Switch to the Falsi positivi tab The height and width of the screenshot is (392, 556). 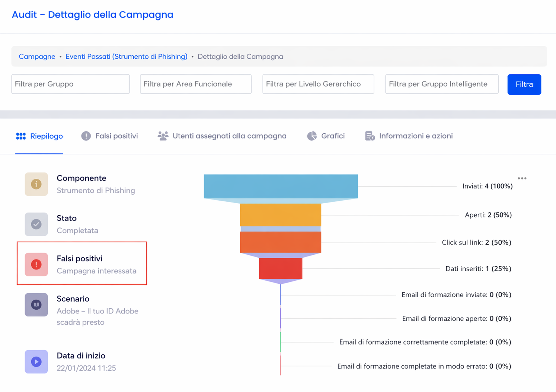[x=109, y=136]
